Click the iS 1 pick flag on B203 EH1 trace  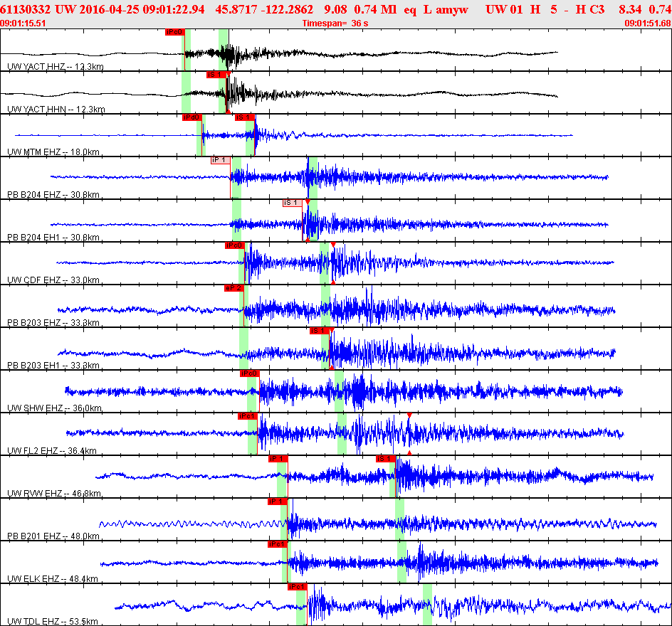[x=320, y=331]
